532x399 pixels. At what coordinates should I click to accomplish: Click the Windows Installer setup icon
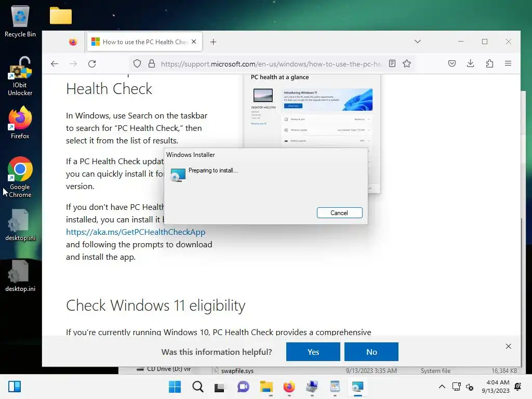click(178, 175)
